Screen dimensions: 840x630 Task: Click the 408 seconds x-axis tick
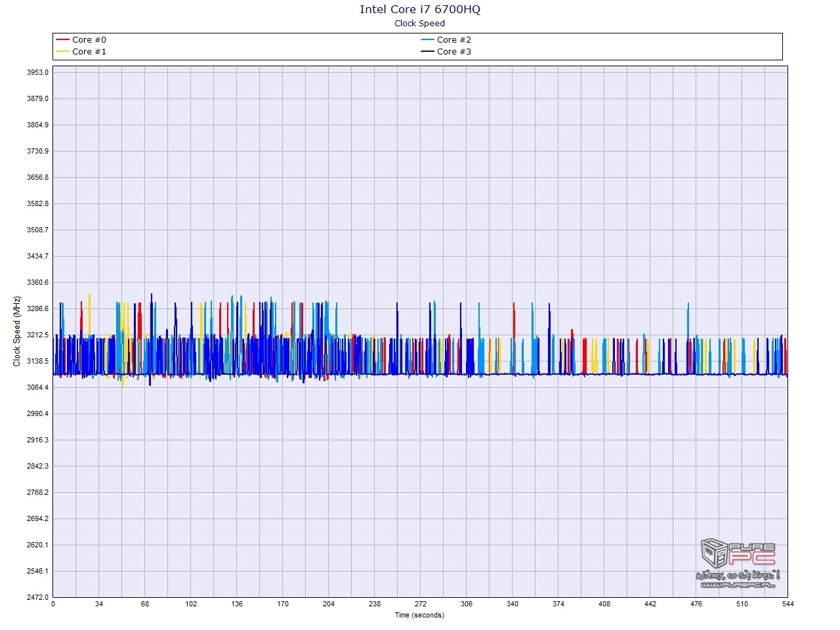coord(604,604)
